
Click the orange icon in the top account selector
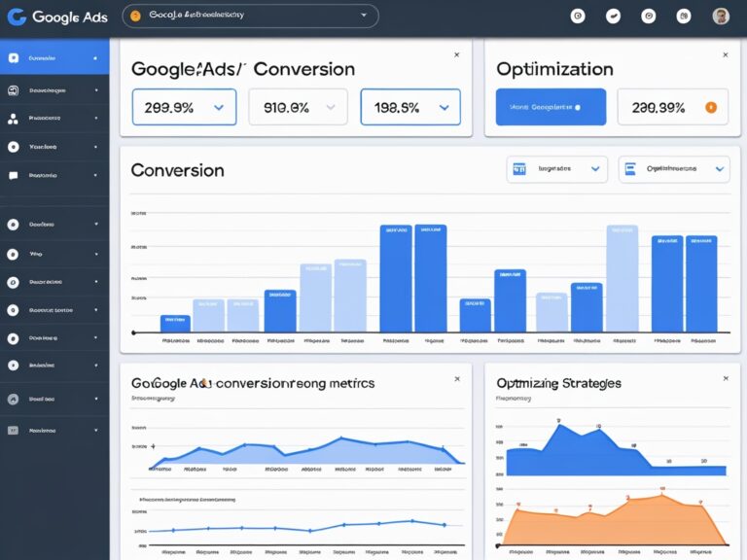click(135, 16)
